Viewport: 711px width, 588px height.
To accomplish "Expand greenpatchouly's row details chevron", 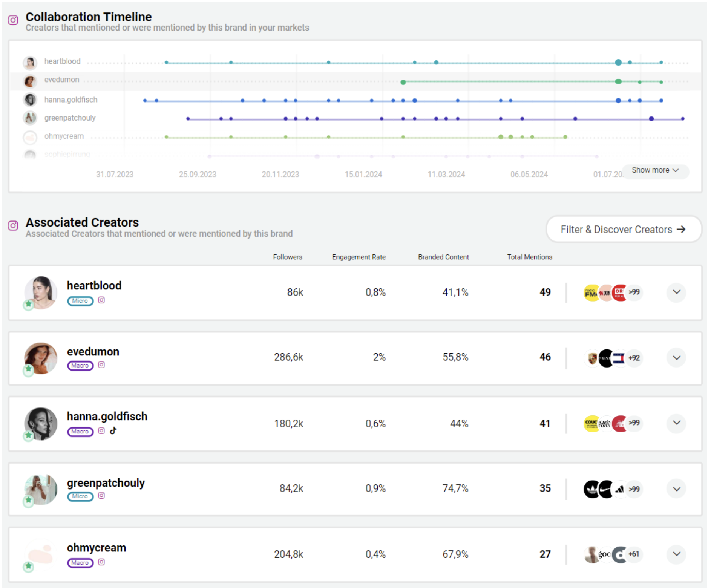I will [676, 488].
